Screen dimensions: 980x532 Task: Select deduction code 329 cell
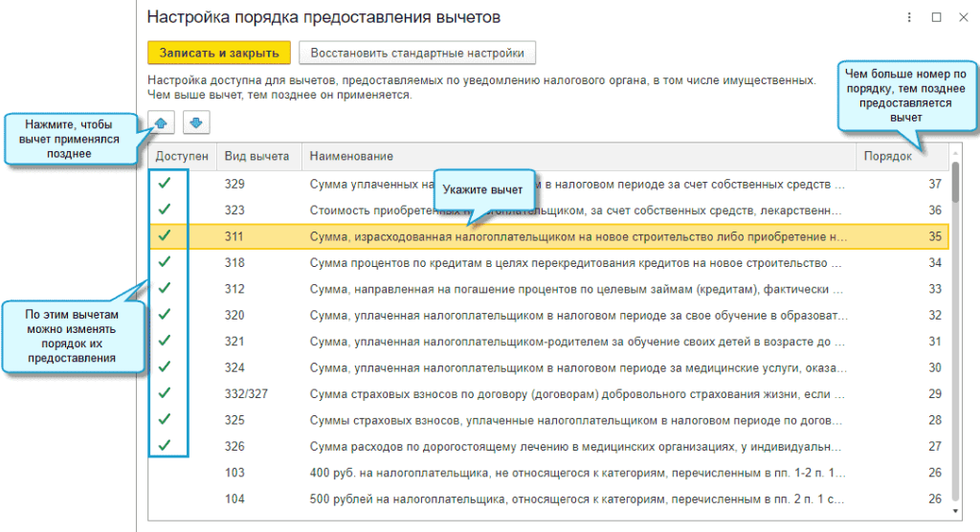point(234,184)
